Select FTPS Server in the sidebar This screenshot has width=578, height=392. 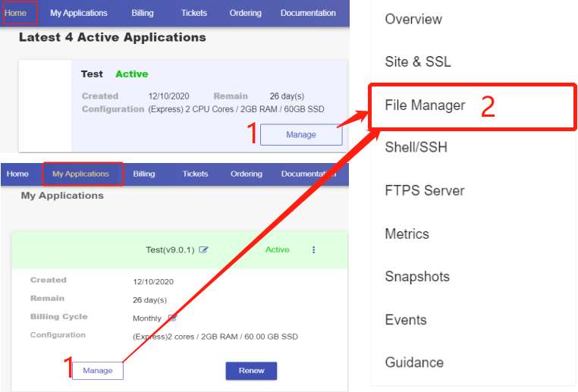[x=424, y=190]
